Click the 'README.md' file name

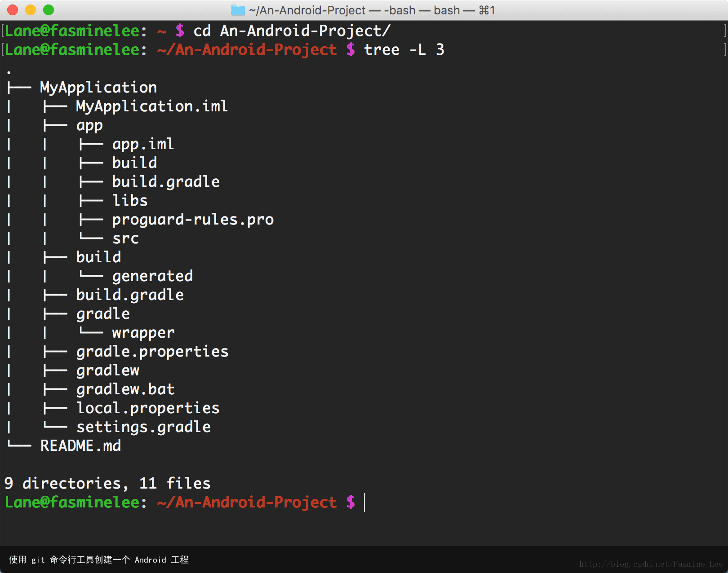[x=80, y=445]
